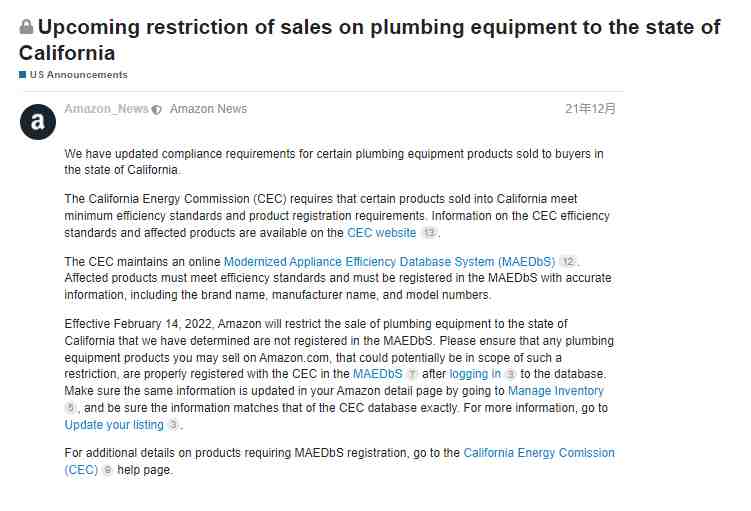751x511 pixels.
Task: Open the Amazon News avatar
Action: tap(38, 122)
